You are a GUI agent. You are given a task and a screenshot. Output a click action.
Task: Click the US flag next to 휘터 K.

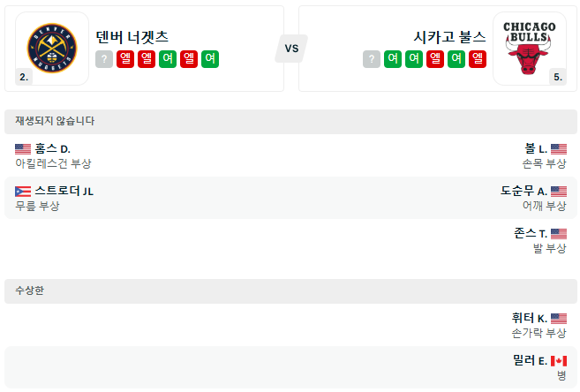click(559, 318)
